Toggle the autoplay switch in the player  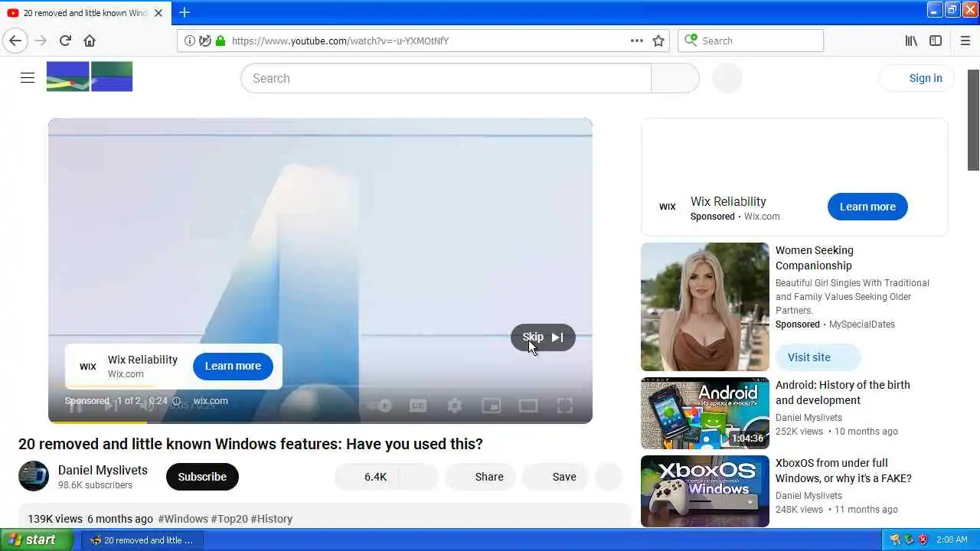click(381, 406)
